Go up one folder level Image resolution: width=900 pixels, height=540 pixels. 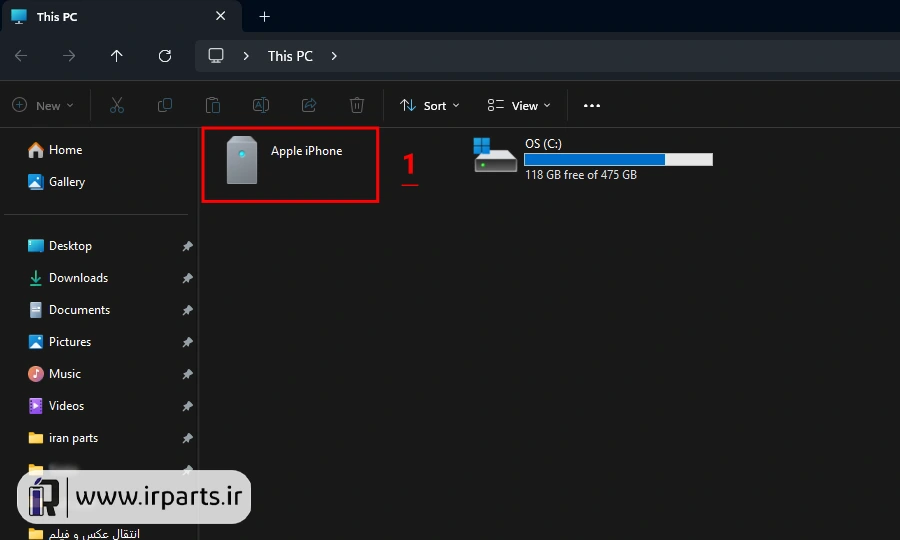(x=117, y=56)
